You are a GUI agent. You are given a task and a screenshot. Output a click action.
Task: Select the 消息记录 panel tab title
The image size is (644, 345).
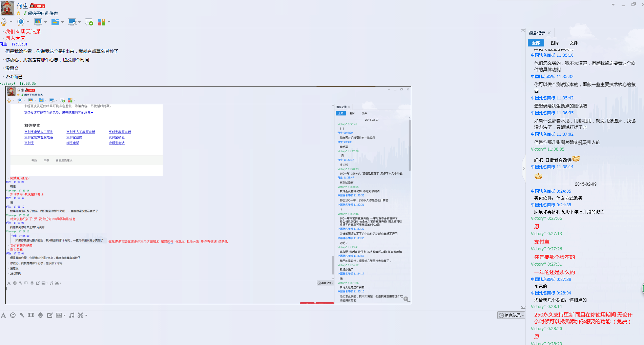click(x=537, y=33)
